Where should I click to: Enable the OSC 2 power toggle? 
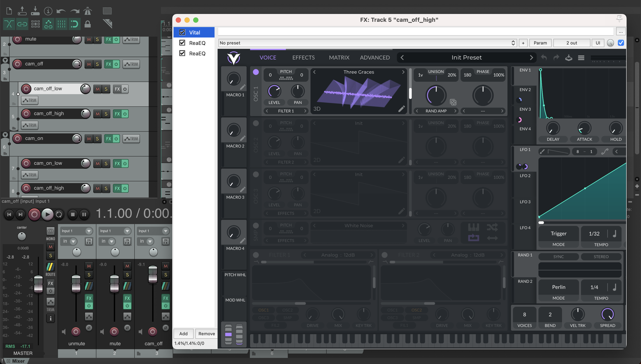point(256,123)
